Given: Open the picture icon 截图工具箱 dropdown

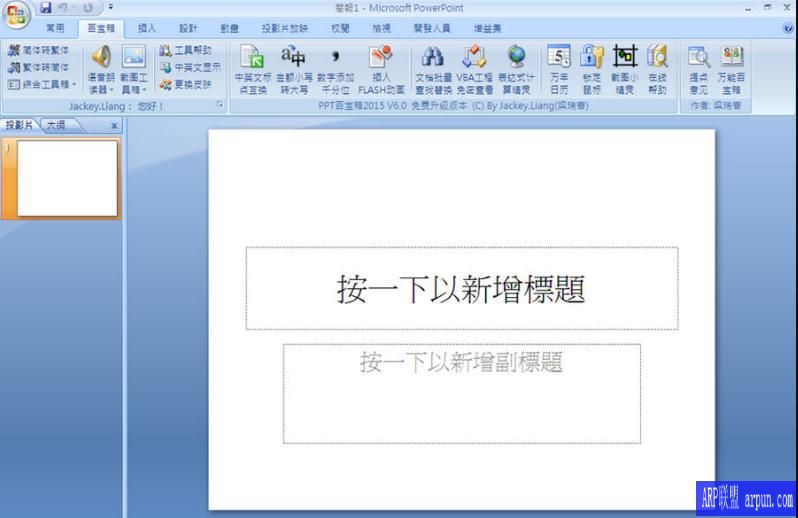Looking at the screenshot, I should (x=134, y=70).
